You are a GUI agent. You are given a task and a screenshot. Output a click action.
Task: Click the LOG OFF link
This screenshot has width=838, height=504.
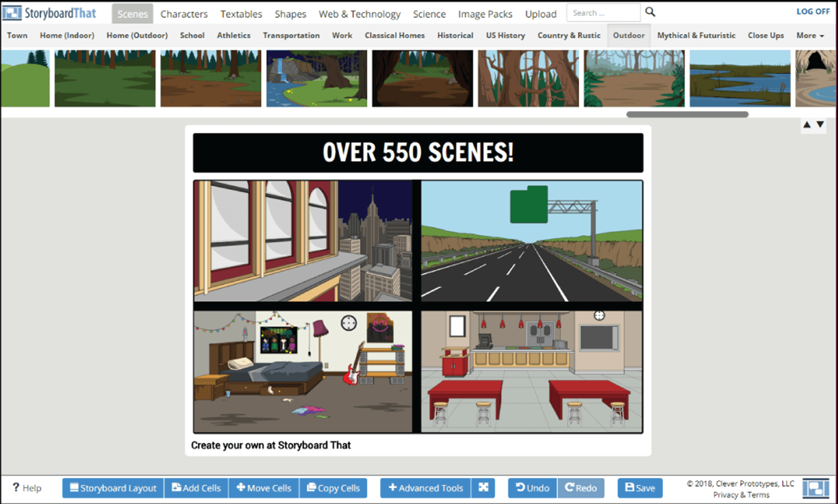(x=813, y=12)
